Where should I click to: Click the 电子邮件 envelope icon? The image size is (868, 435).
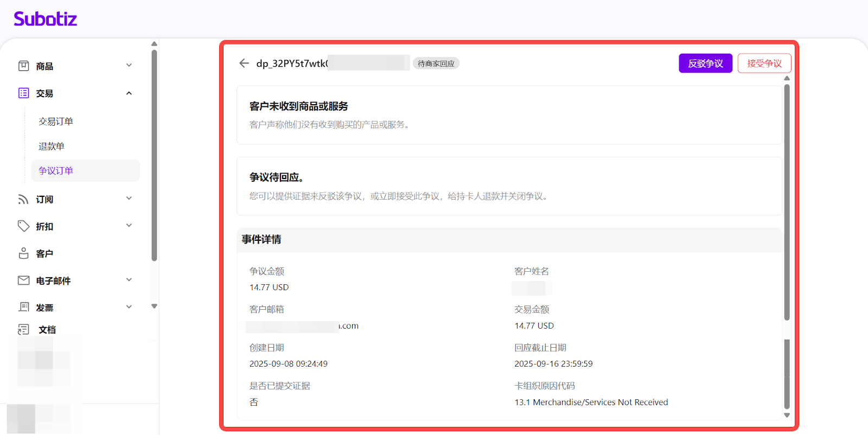23,280
